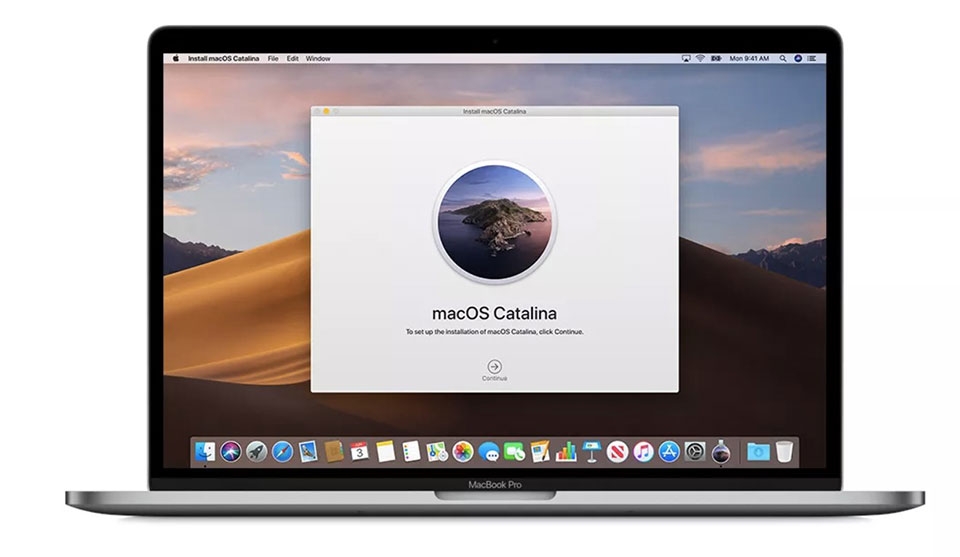Open Finder from the Dock

[x=205, y=452]
